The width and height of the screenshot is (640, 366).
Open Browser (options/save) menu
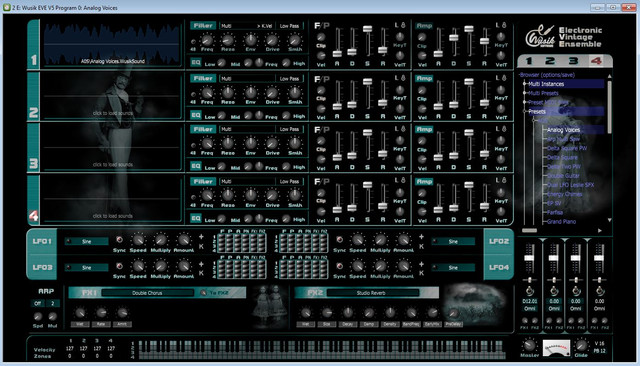coord(547,75)
